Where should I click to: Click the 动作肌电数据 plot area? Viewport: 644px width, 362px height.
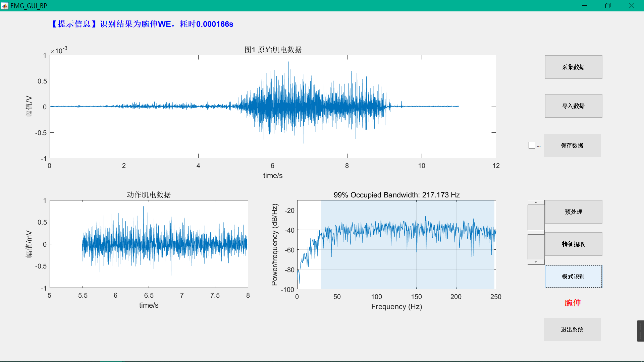pyautogui.click(x=149, y=244)
